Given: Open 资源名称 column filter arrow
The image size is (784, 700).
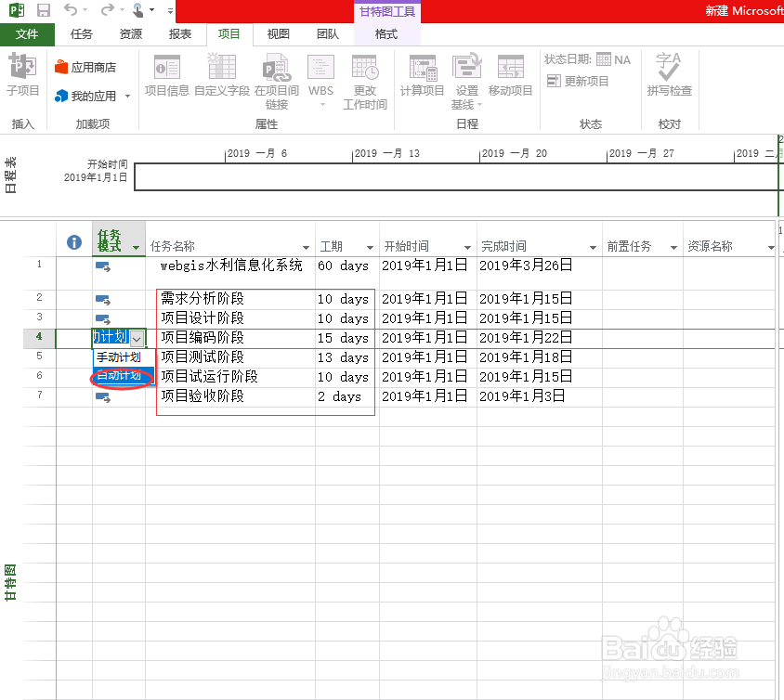Looking at the screenshot, I should pyautogui.click(x=771, y=248).
